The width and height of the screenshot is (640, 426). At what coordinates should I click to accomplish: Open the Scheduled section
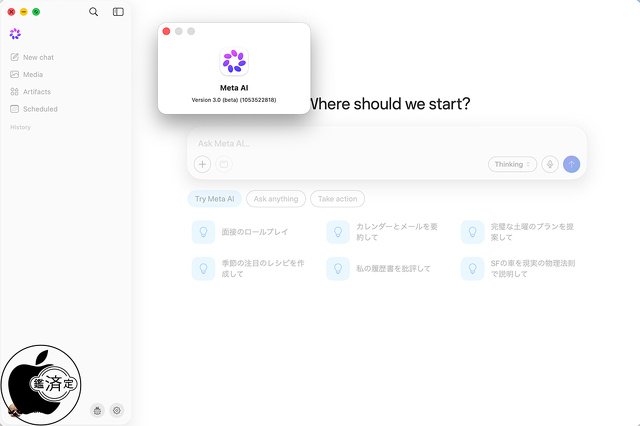[34, 109]
